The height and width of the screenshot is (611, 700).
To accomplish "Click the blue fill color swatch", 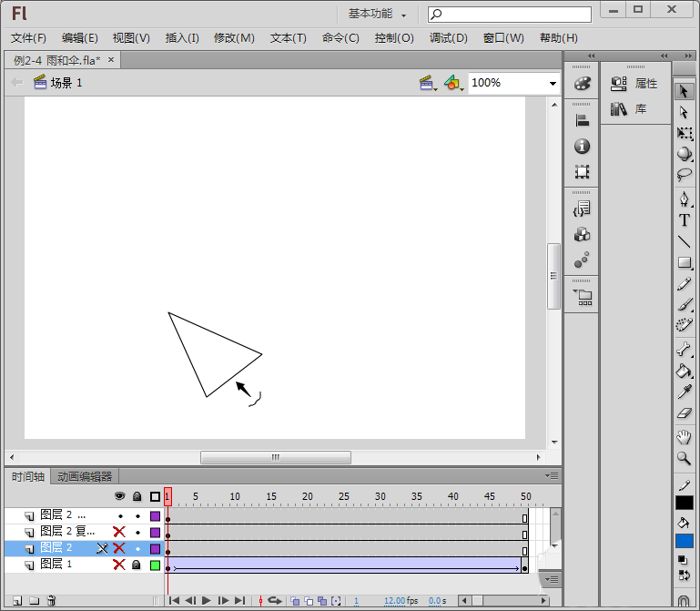I will [684, 541].
